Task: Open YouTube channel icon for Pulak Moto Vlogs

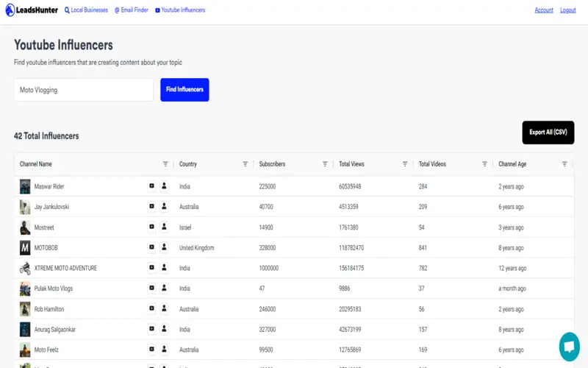Action: click(x=151, y=288)
